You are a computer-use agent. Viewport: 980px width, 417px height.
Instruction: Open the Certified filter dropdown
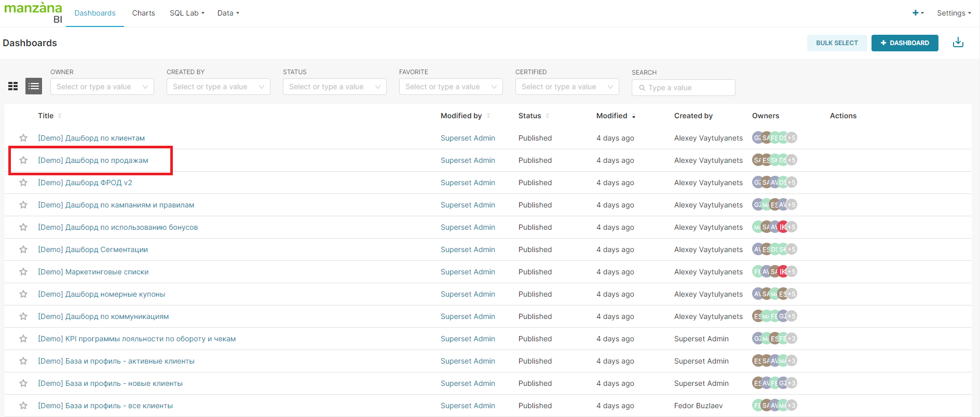(x=567, y=87)
